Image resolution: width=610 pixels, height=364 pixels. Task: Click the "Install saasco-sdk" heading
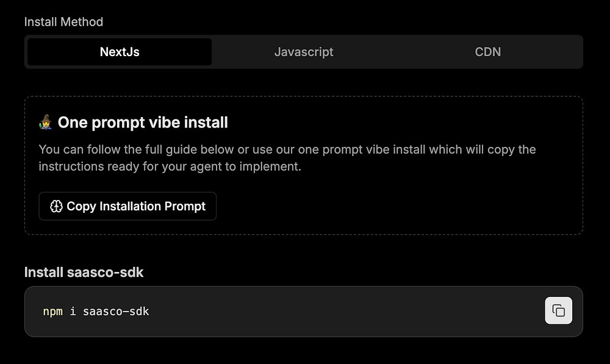coord(84,272)
